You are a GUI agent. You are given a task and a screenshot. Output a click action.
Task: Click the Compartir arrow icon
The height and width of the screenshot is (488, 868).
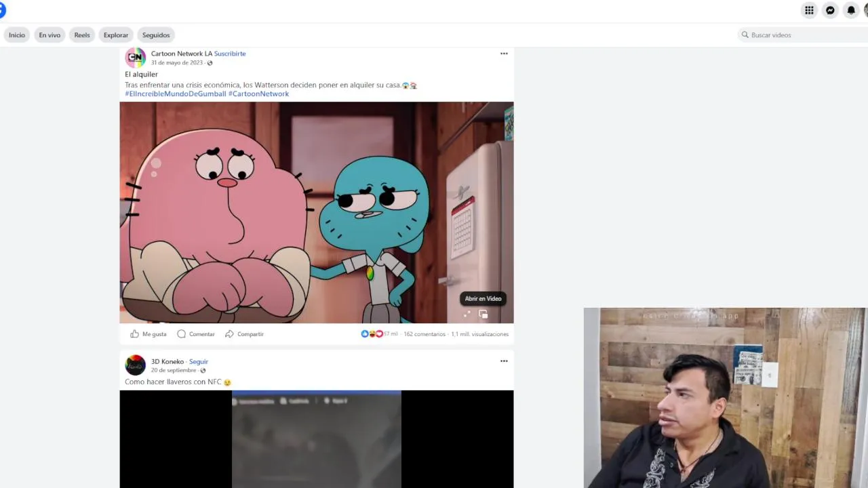[229, 333]
